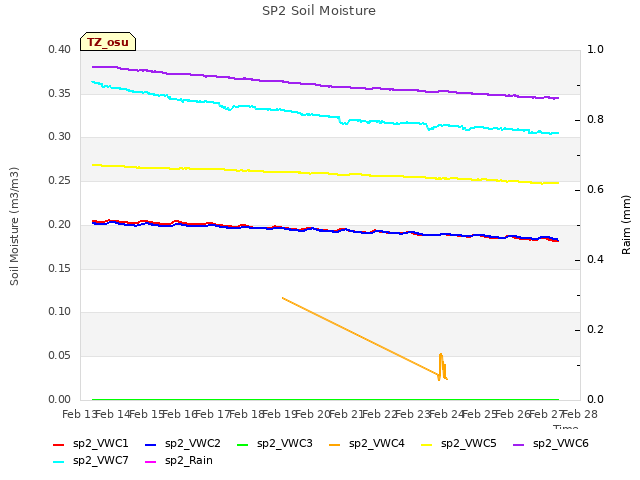Click the 0.00 left axis tick label

coord(60,400)
